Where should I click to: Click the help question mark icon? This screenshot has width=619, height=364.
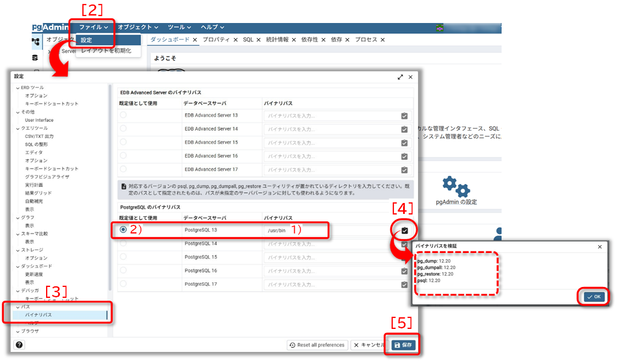pos(19,344)
